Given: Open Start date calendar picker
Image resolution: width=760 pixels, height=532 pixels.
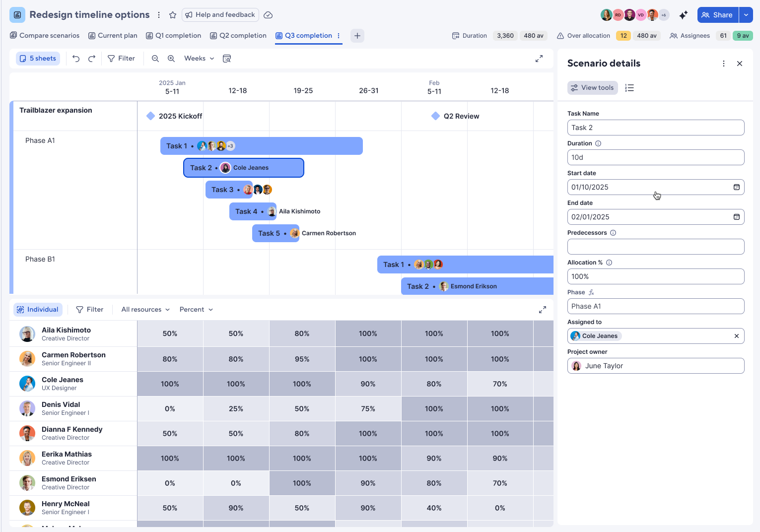Looking at the screenshot, I should click(x=737, y=187).
